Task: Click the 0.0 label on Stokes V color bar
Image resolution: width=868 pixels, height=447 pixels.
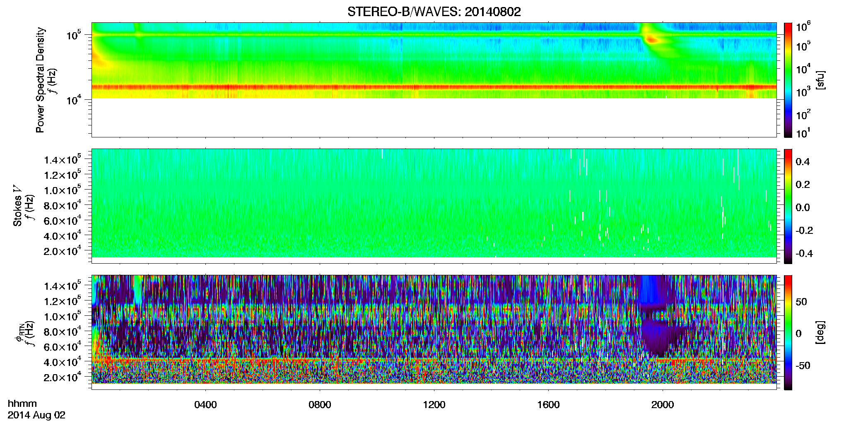Action: coord(803,208)
